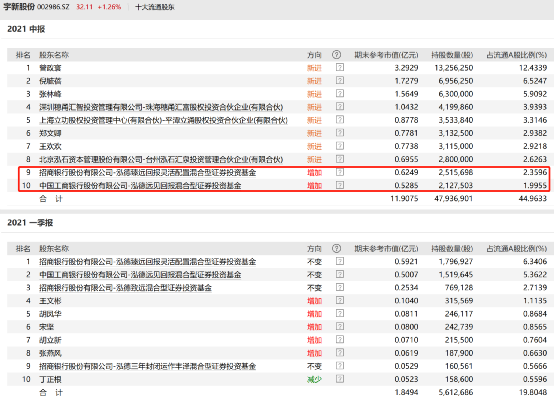The image size is (554, 397).
Task: Click the help icon in the 王文彬 row
Action: (x=340, y=301)
